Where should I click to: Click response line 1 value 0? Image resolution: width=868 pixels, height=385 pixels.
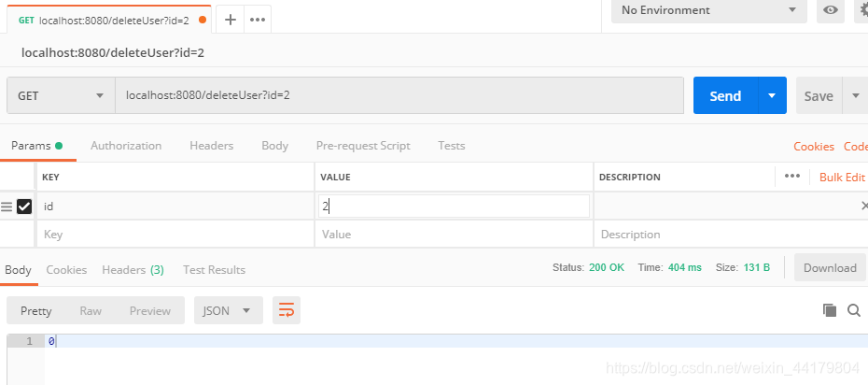click(x=51, y=341)
